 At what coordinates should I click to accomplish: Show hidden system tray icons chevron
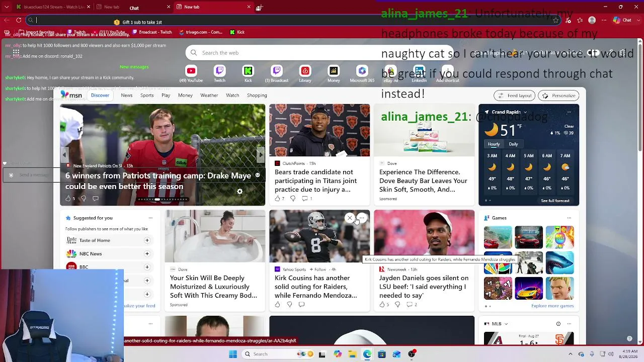[x=571, y=354]
